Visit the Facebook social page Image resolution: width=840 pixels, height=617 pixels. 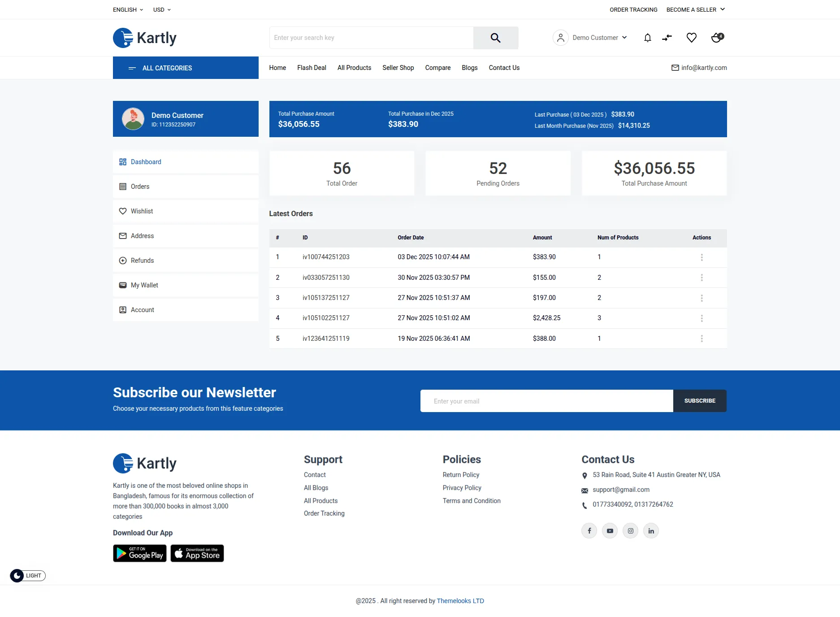pyautogui.click(x=589, y=531)
